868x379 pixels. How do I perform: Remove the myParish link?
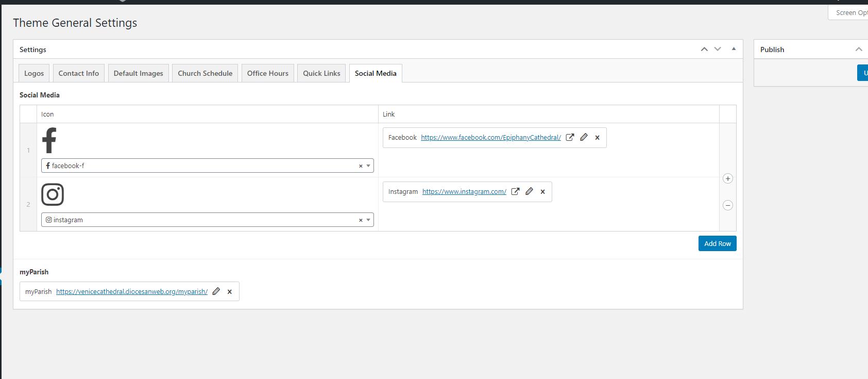click(230, 292)
